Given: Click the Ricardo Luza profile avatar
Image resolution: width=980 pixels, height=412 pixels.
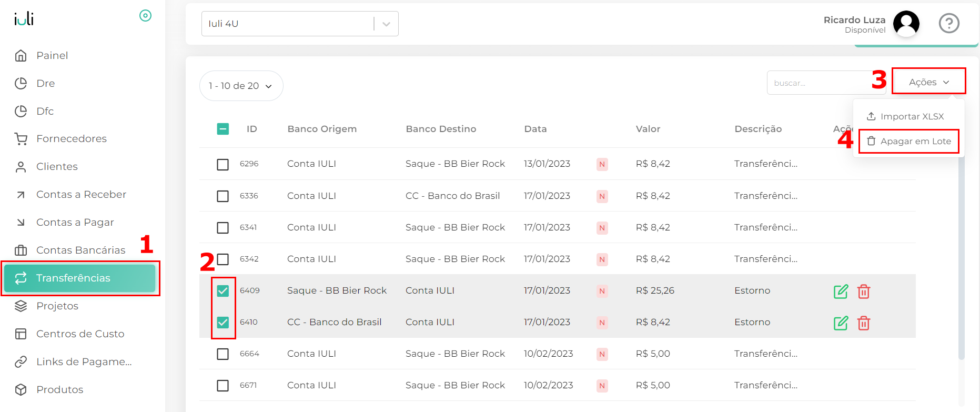Looking at the screenshot, I should pos(906,24).
